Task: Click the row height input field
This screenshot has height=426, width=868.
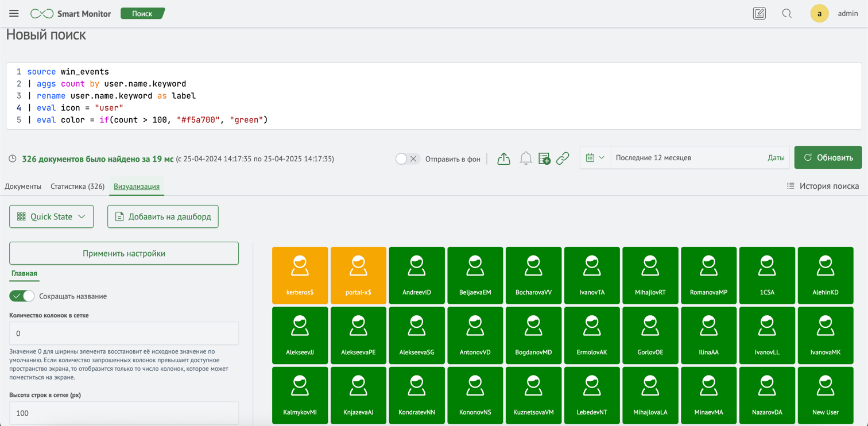Action: click(x=124, y=413)
